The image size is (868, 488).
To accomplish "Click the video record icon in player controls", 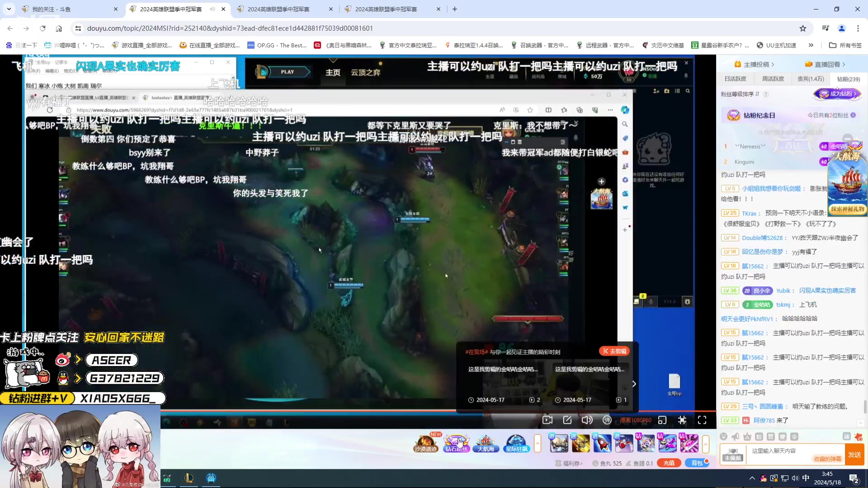I will click(x=547, y=420).
